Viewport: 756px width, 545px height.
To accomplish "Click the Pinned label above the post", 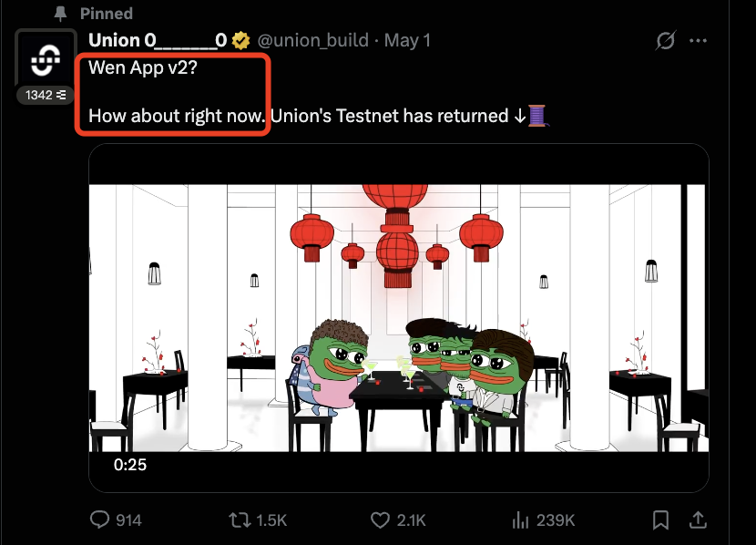I will click(107, 14).
